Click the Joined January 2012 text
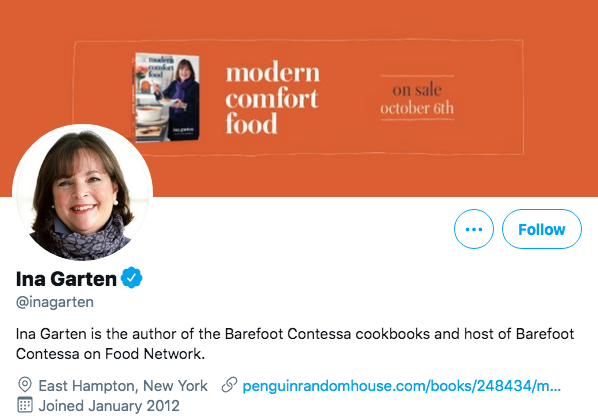 tap(109, 405)
